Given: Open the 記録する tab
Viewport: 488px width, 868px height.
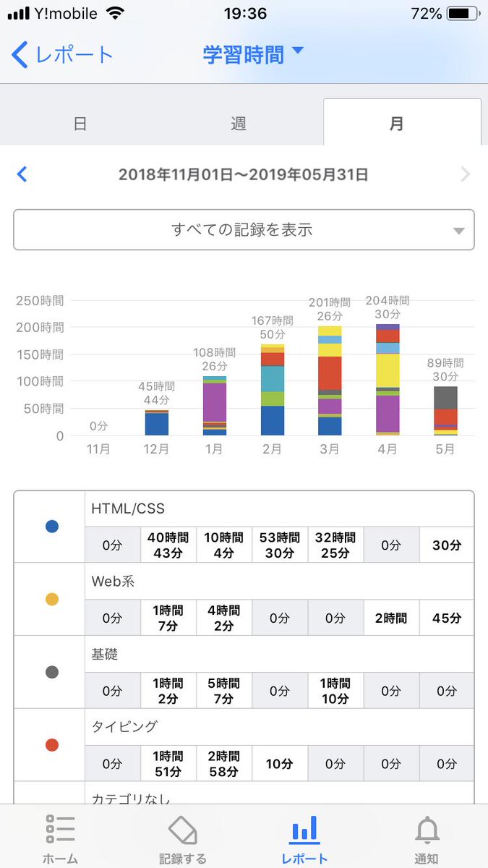Looking at the screenshot, I should (x=183, y=839).
